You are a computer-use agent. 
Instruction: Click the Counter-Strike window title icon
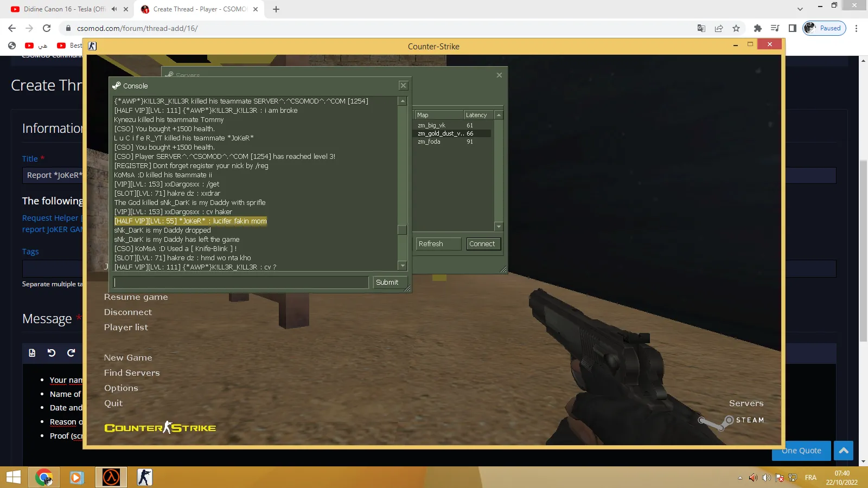pos(92,46)
